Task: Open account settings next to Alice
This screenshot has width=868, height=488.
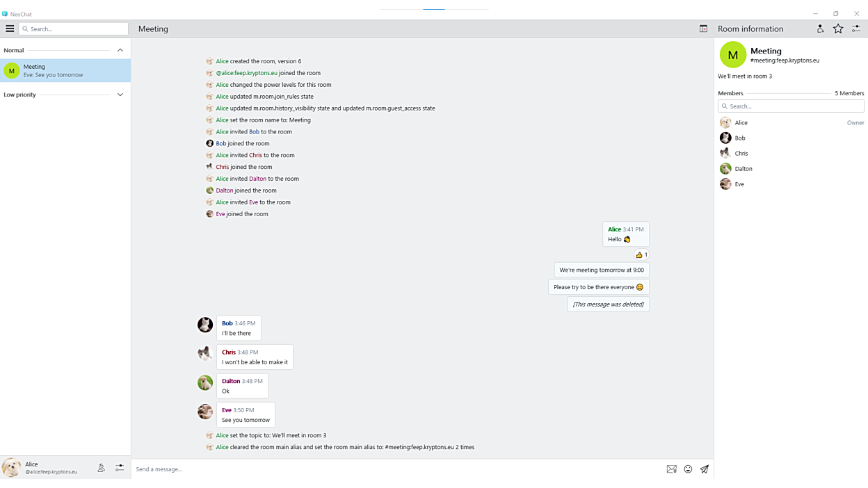Action: pos(120,468)
